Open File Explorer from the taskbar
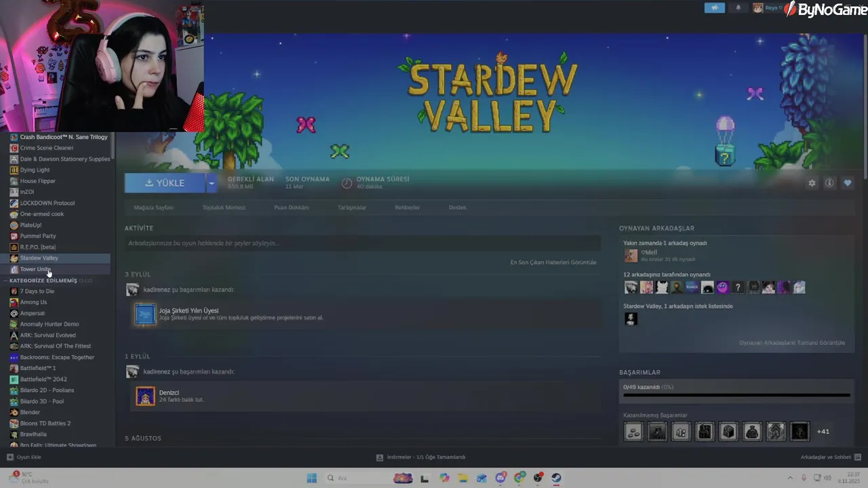The image size is (868, 488). [463, 478]
